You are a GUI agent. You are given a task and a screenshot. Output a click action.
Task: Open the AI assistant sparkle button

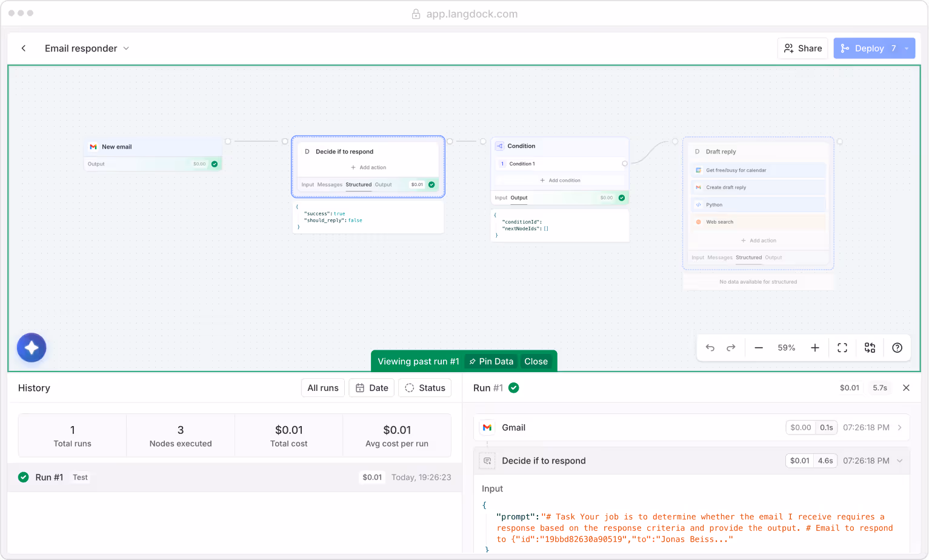pyautogui.click(x=32, y=348)
